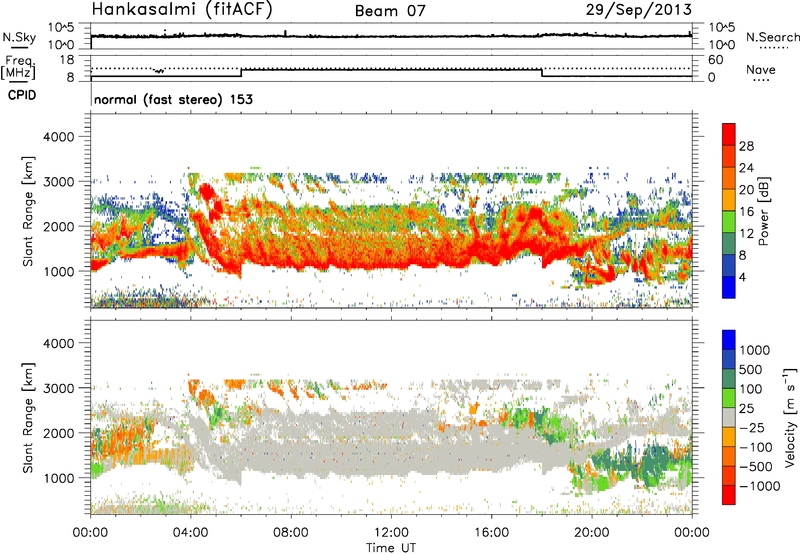Click the '08:00' time axis label
Viewport: 800px width, 554px height.
[291, 533]
